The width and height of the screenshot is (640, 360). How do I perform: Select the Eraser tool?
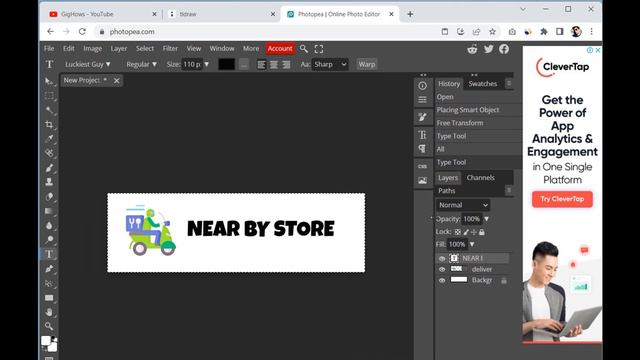[x=49, y=197]
